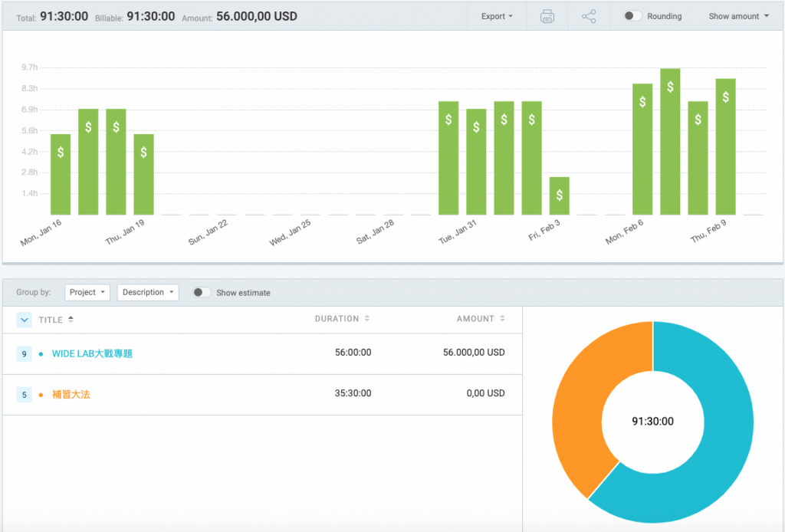Viewport: 785px width, 532px height.
Task: Open the Project group-by dropdown
Action: click(x=87, y=292)
